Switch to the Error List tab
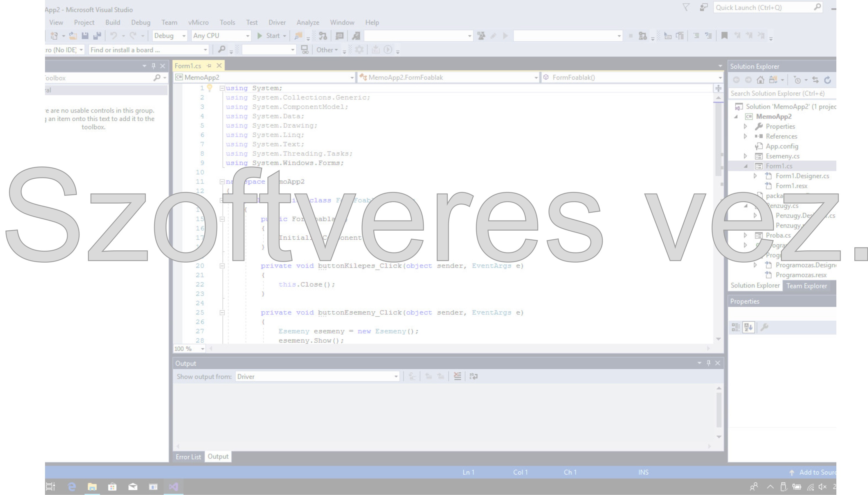The height and width of the screenshot is (495, 868). pyautogui.click(x=188, y=457)
